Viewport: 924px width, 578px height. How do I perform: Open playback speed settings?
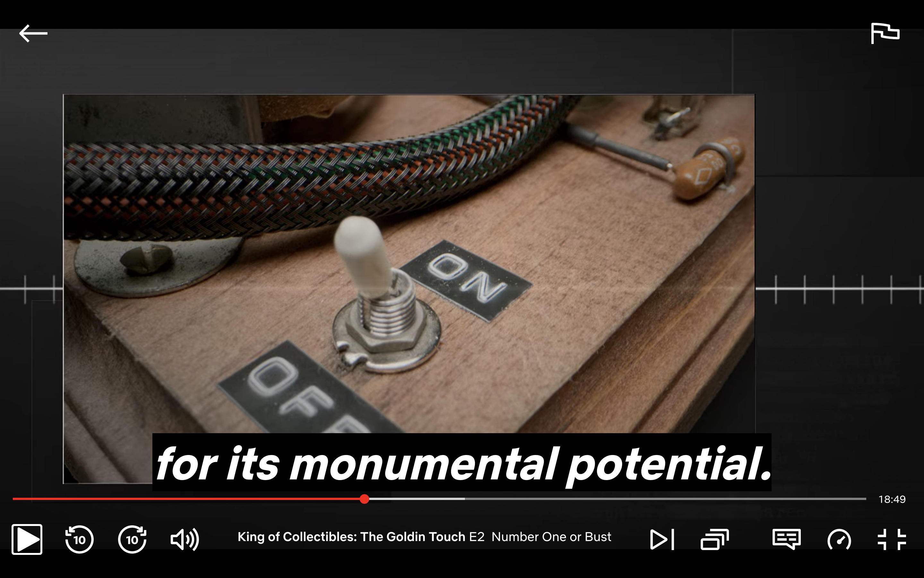839,539
